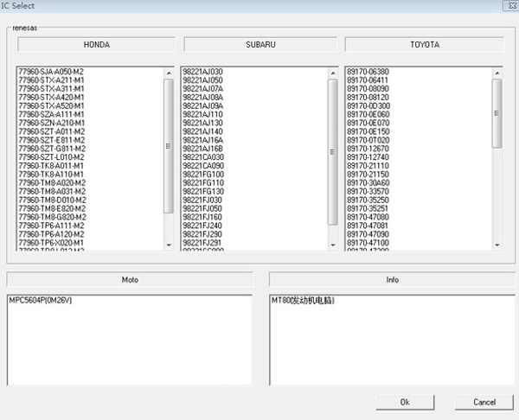
Task: Select Toyota entry 89170-47100
Action: (368, 243)
